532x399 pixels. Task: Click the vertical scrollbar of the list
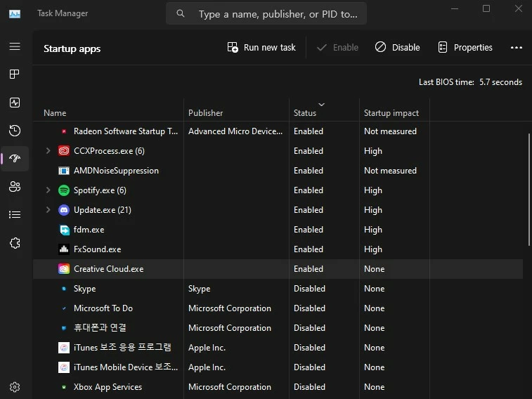[x=528, y=190]
